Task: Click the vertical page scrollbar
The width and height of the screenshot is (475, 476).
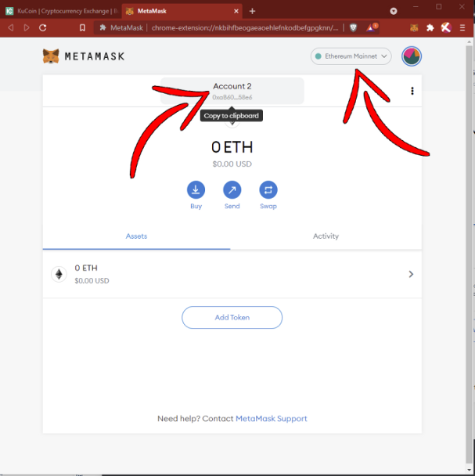Action: [470, 255]
